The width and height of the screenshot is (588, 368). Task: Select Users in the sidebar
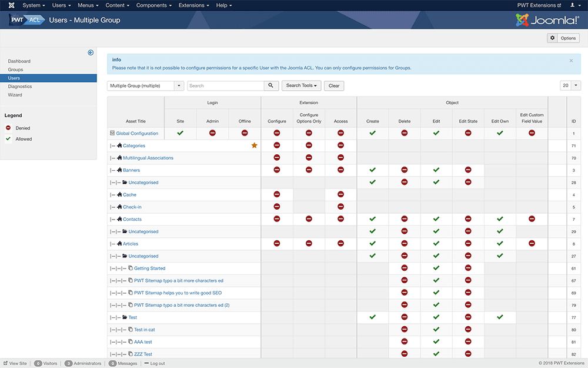(48, 78)
